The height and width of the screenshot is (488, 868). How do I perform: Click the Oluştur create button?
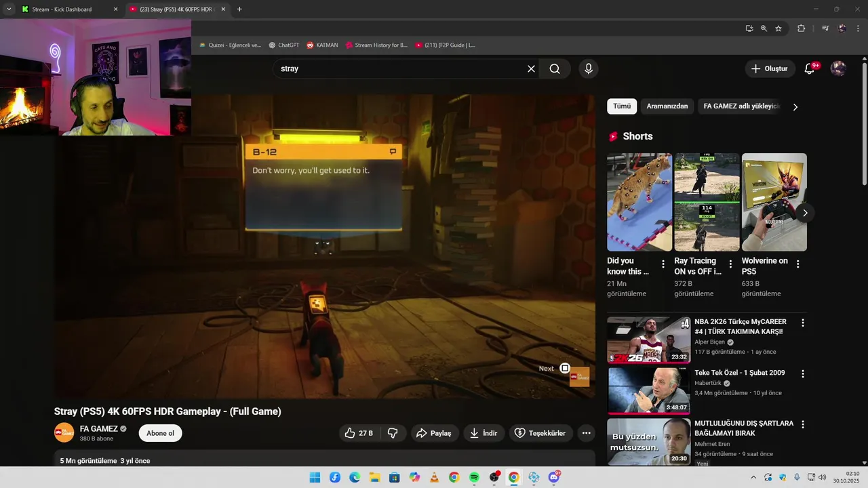click(770, 68)
